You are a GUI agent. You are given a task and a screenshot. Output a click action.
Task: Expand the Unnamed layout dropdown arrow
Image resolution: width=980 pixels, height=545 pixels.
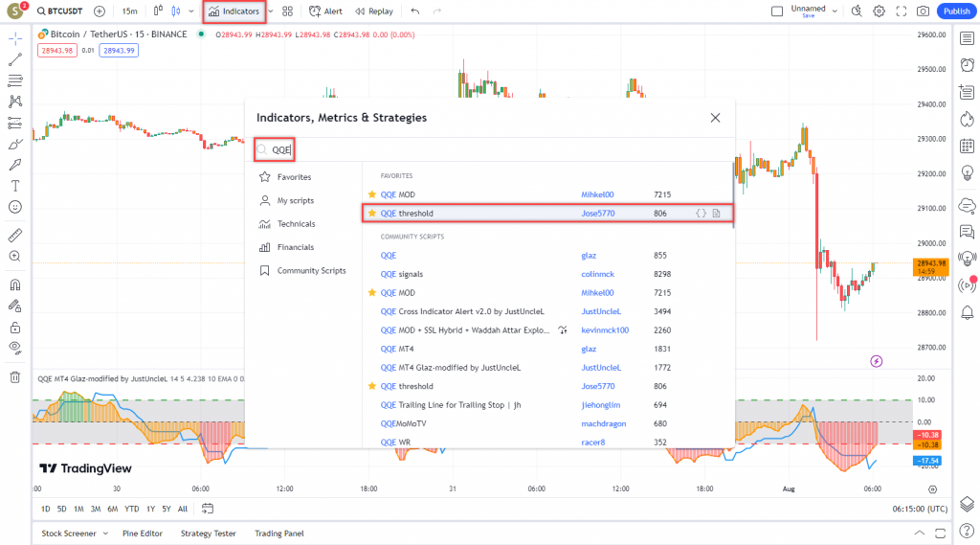pyautogui.click(x=835, y=11)
